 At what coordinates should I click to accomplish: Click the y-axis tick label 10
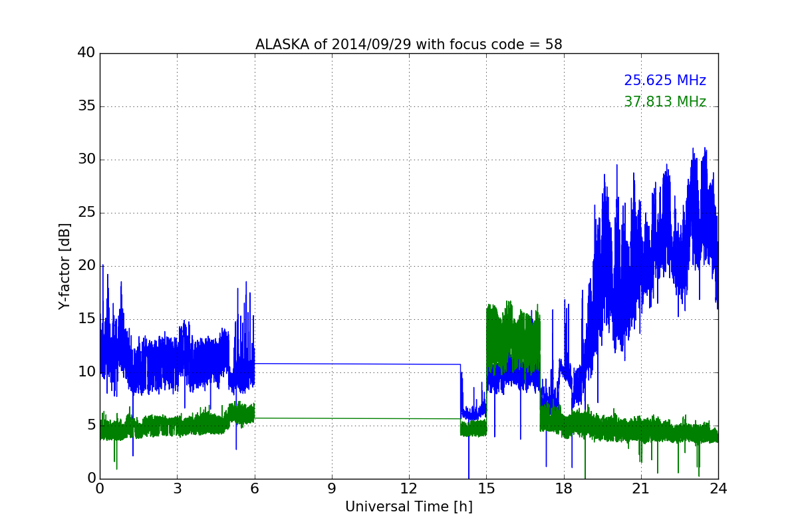86,372
